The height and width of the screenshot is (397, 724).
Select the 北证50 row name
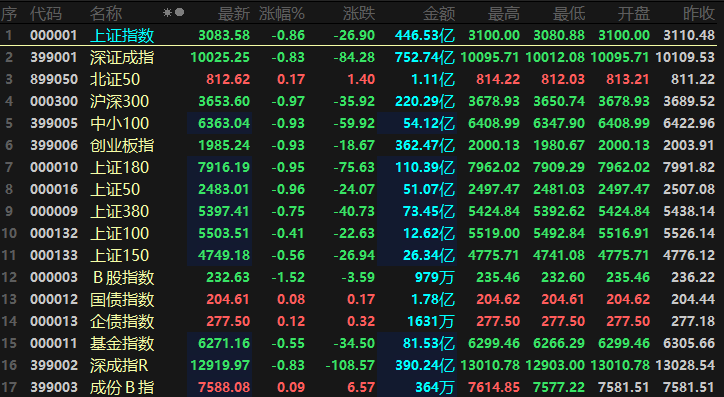click(x=115, y=79)
